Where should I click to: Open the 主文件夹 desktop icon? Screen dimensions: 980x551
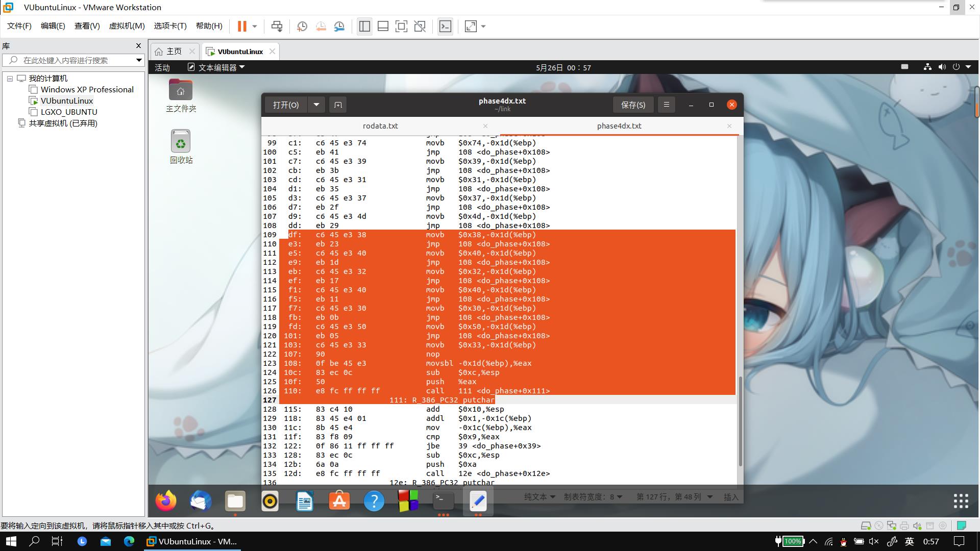point(181,96)
